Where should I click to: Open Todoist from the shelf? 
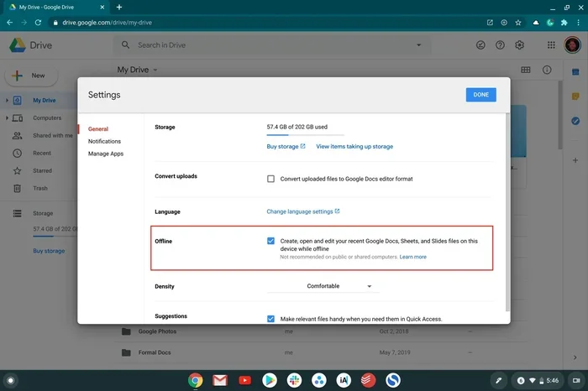[x=368, y=381]
